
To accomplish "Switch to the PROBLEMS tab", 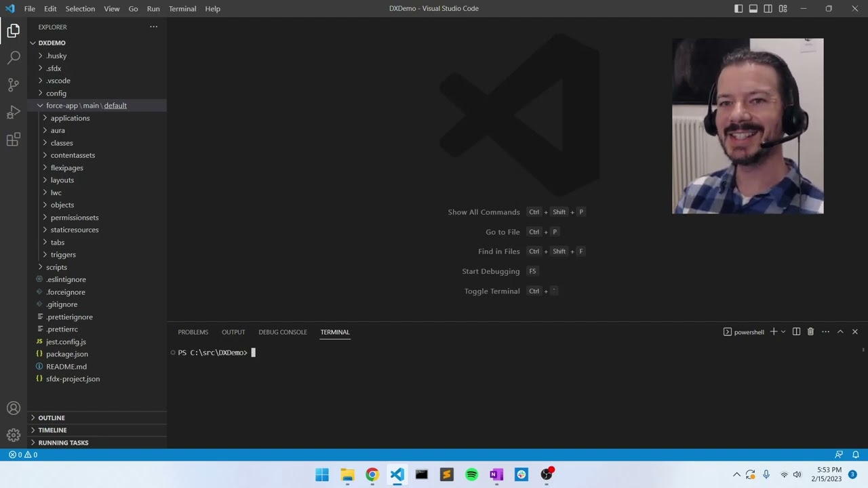I will point(193,332).
